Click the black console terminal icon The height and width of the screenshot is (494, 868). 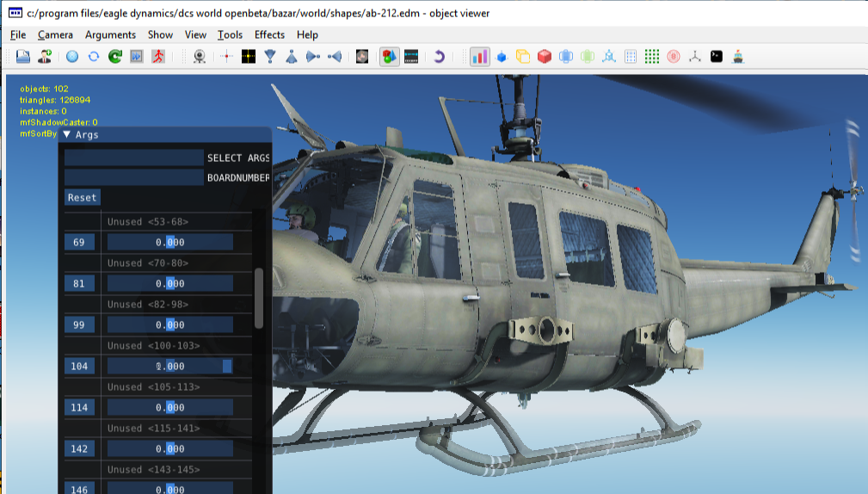[x=716, y=57]
